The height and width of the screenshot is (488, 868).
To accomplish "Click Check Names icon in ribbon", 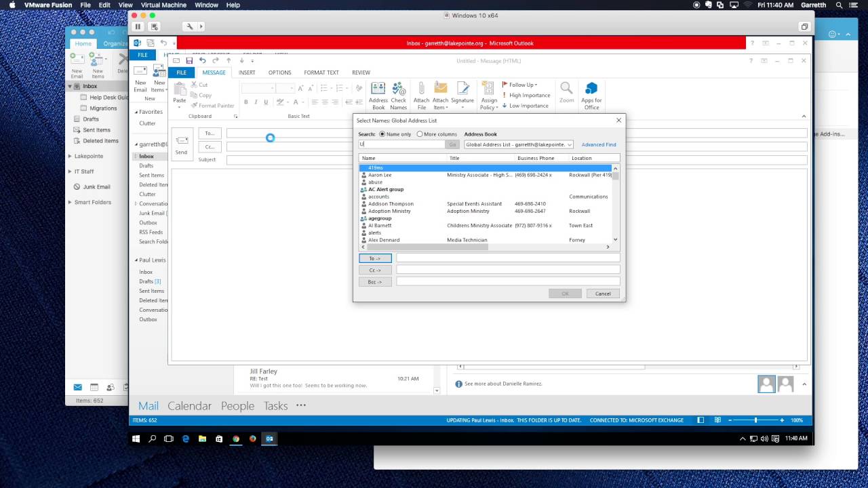I will pyautogui.click(x=399, y=96).
